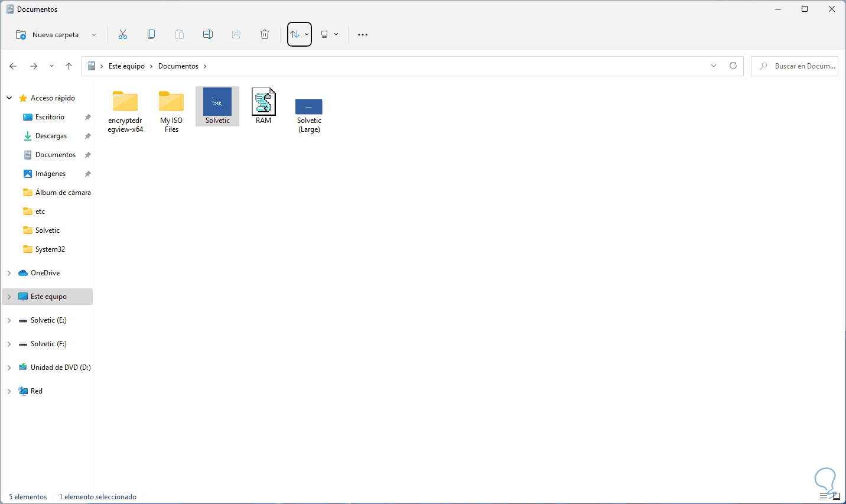Select the My ISO Files folder
This screenshot has width=846, height=504.
[171, 112]
